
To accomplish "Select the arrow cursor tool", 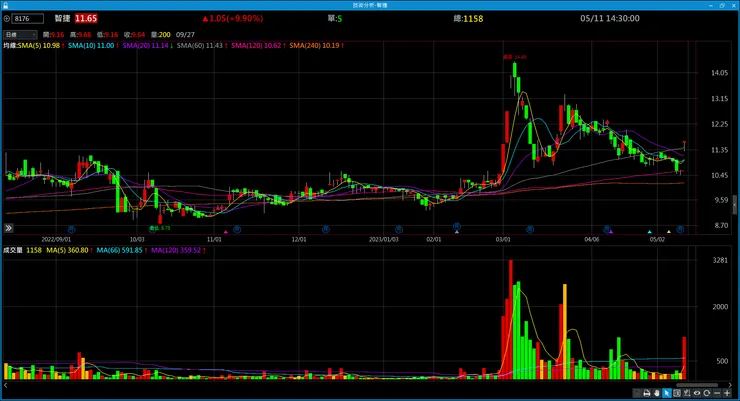I will click(x=666, y=393).
